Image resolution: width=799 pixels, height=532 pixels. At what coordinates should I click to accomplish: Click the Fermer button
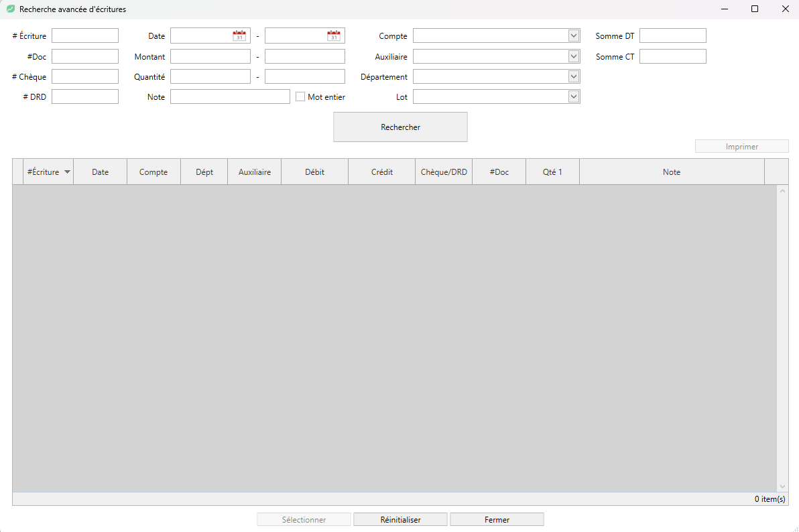[497, 519]
